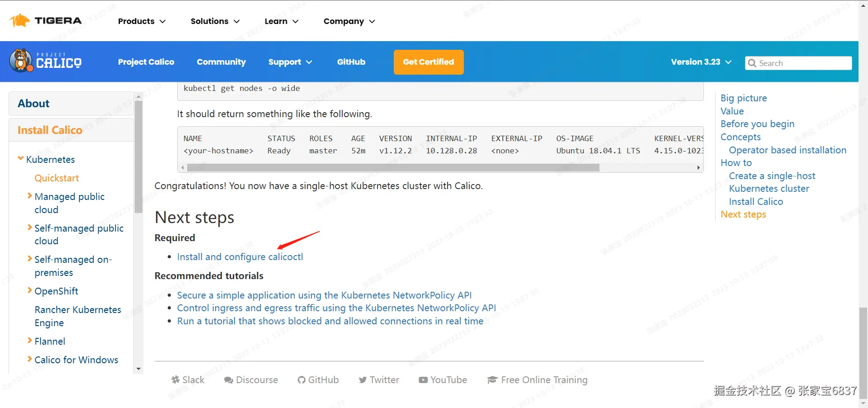The image size is (868, 408).
Task: Click the search magnifier icon
Action: point(752,63)
